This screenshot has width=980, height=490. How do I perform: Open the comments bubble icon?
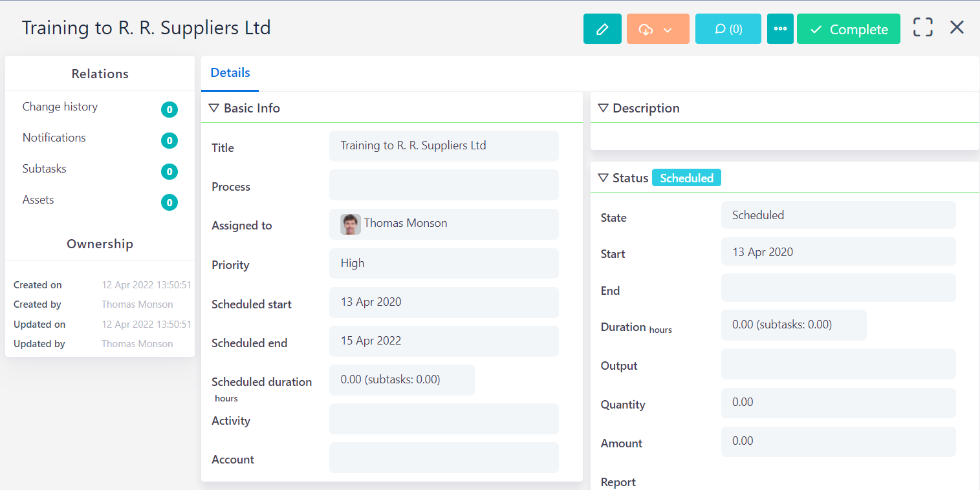[727, 28]
